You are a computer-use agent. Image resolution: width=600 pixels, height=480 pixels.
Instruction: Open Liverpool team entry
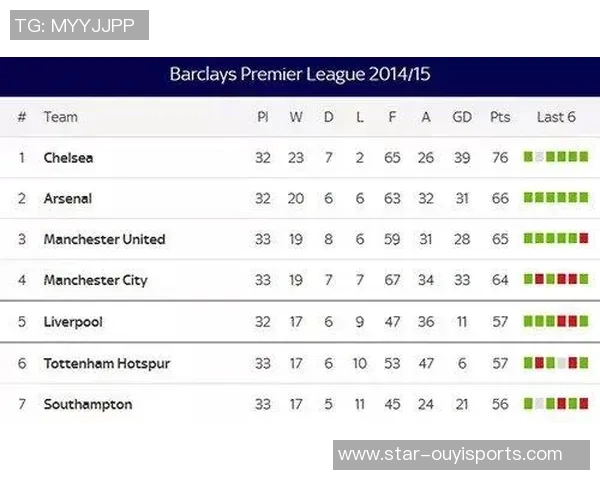click(73, 322)
